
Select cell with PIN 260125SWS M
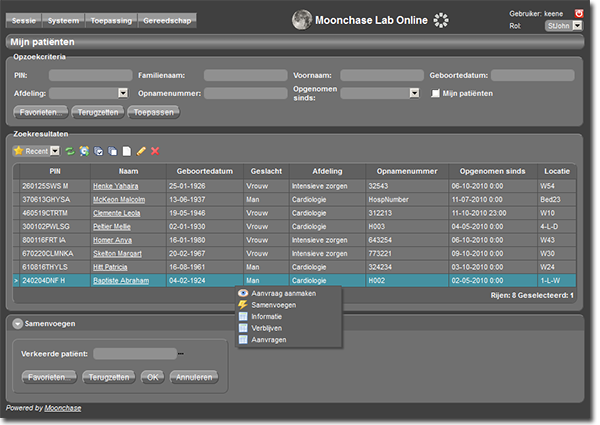[x=55, y=186]
